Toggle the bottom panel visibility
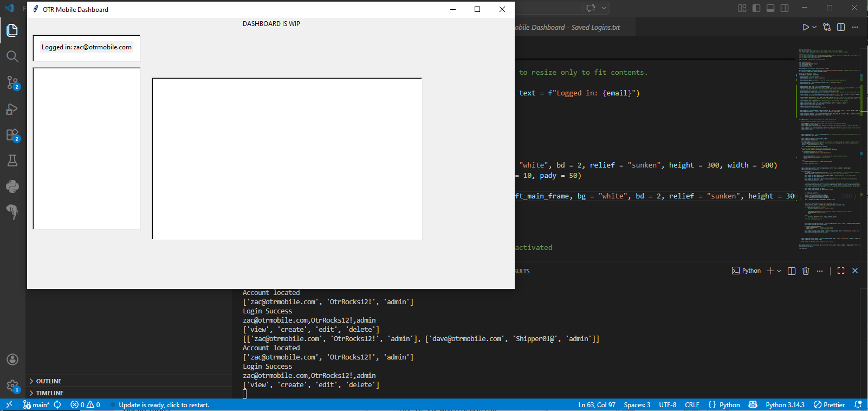The width and height of the screenshot is (868, 411). [x=770, y=8]
